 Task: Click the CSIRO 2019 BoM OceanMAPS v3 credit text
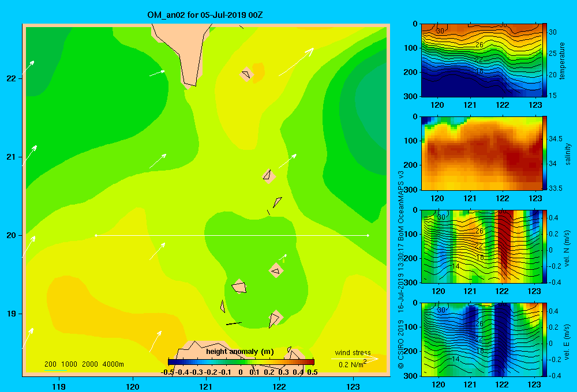pos(401,270)
